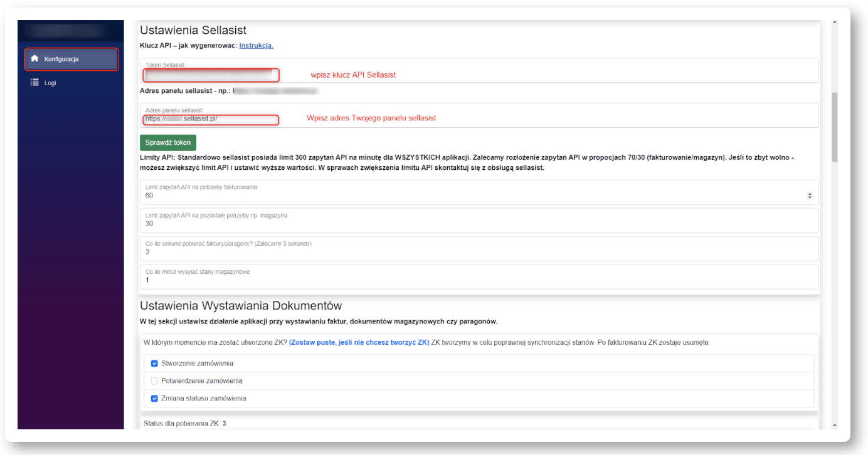The width and height of the screenshot is (868, 455).
Task: Click the scrollbar down arrow
Action: (x=834, y=425)
